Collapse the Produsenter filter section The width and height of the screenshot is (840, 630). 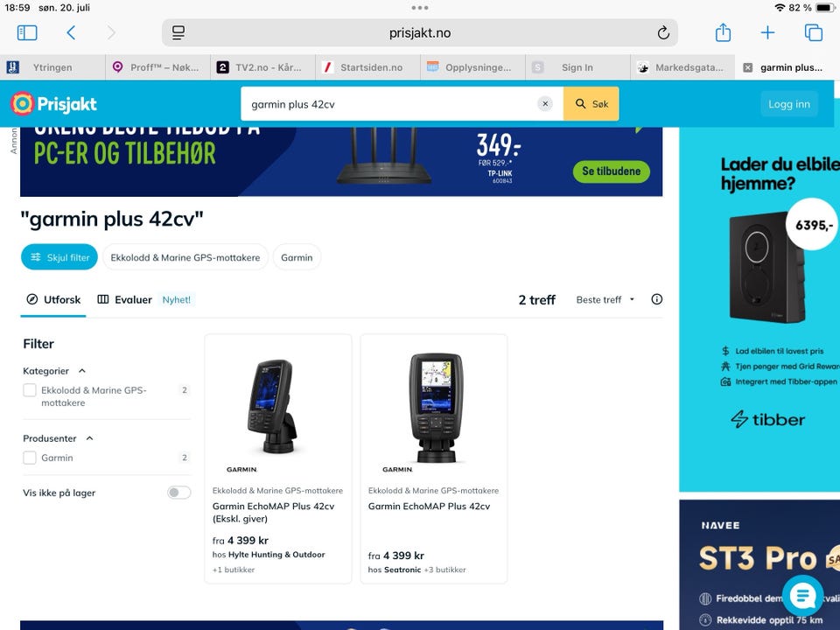point(89,438)
